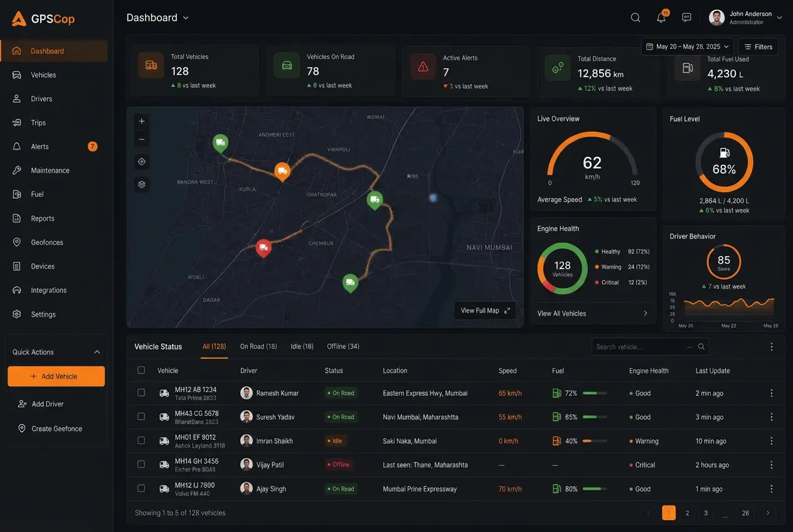
Task: Click Add Driver quick action
Action: (41, 404)
